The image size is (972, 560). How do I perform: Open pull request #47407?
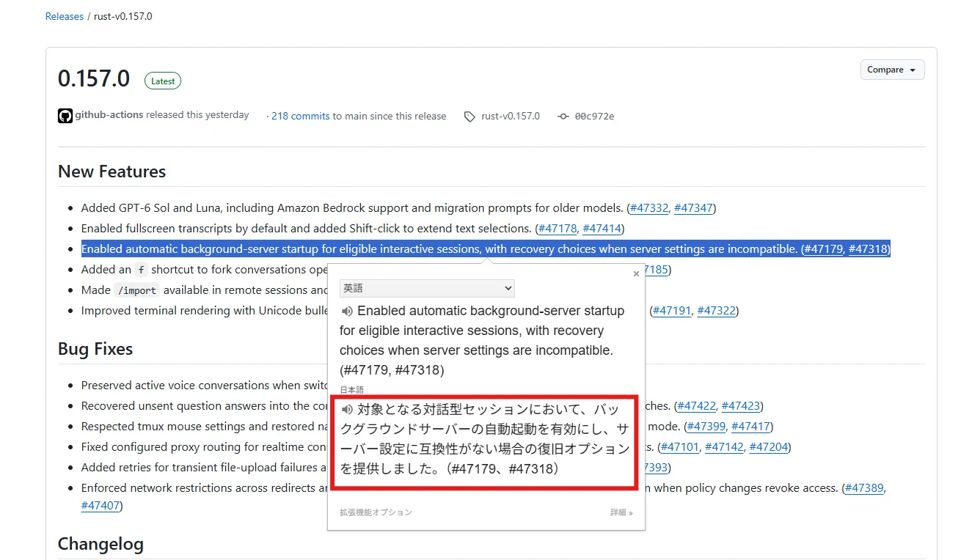point(101,506)
